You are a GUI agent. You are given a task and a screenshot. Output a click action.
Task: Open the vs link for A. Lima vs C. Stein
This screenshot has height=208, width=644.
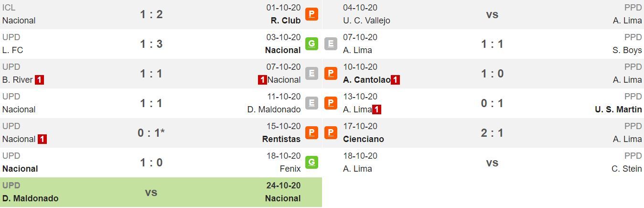point(492,163)
